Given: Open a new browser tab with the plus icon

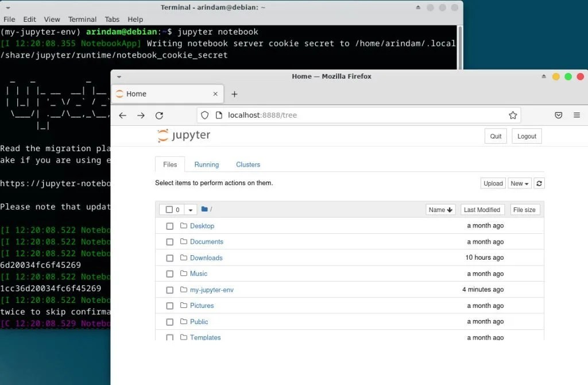Looking at the screenshot, I should 234,94.
